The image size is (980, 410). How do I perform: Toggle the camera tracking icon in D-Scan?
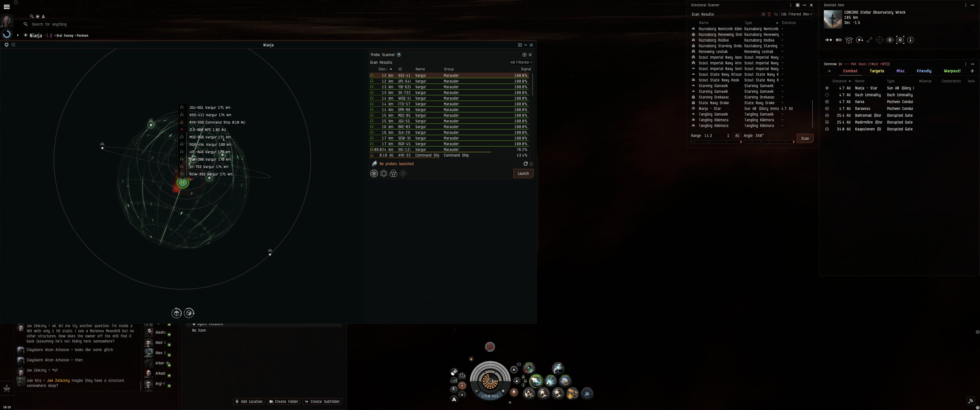pos(776,15)
